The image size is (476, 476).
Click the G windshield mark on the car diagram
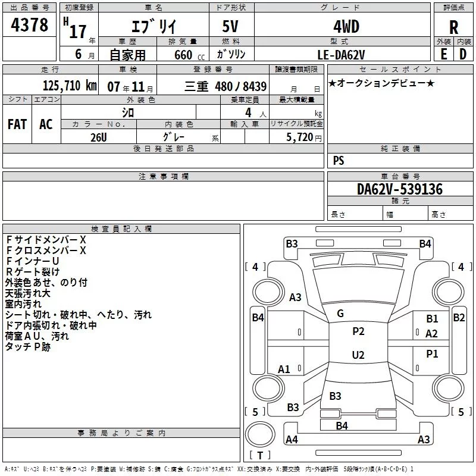point(340,314)
